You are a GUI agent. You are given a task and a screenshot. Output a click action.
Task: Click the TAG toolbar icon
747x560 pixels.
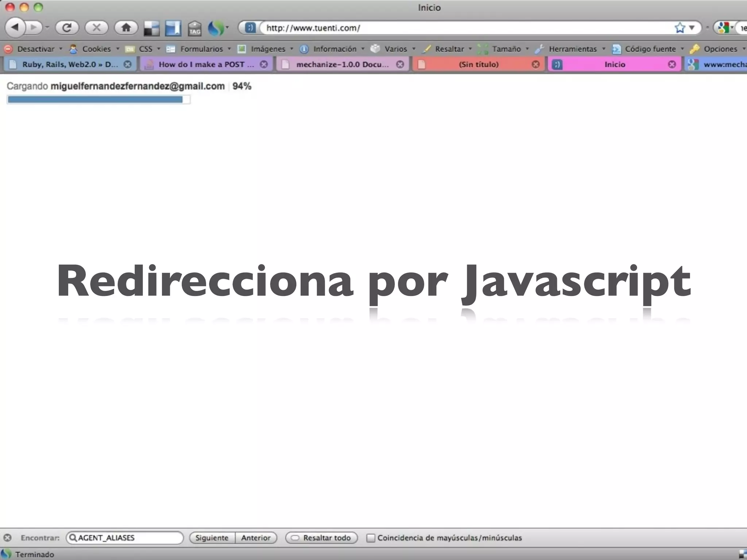pyautogui.click(x=195, y=28)
